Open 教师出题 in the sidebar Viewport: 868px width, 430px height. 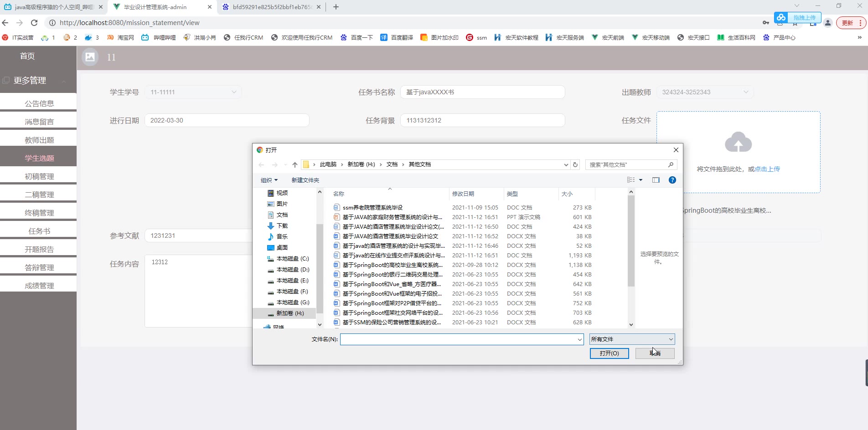pyautogui.click(x=39, y=140)
